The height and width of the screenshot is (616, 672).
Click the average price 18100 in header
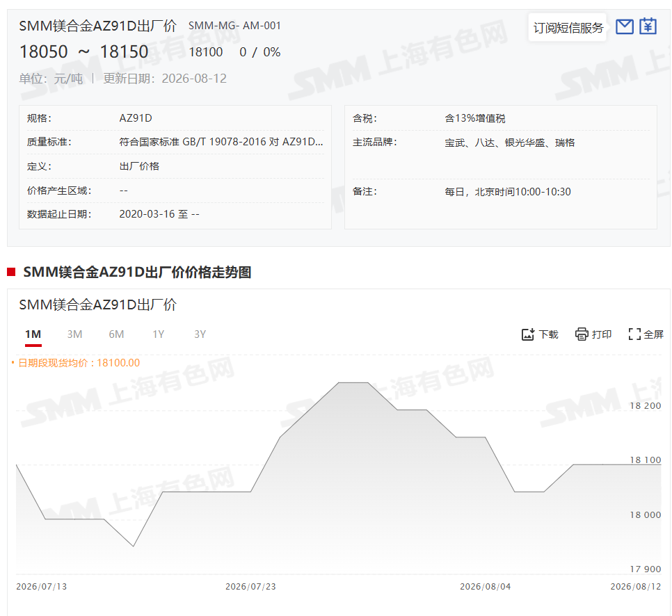[206, 52]
